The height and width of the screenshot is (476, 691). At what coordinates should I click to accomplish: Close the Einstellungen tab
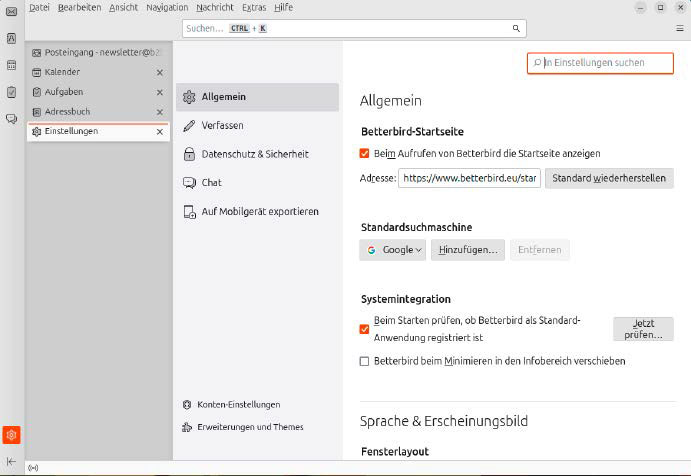tap(160, 132)
